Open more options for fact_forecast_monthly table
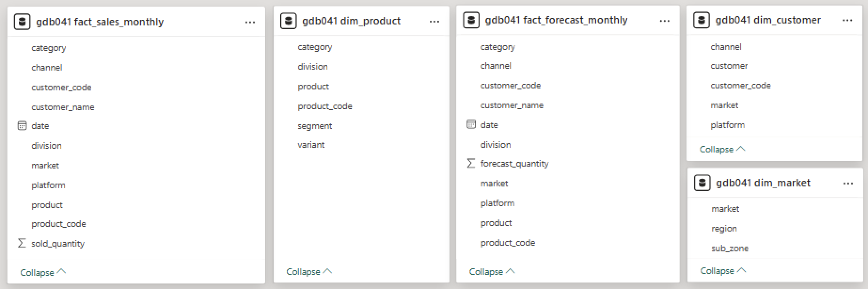The image size is (868, 289). pyautogui.click(x=664, y=21)
